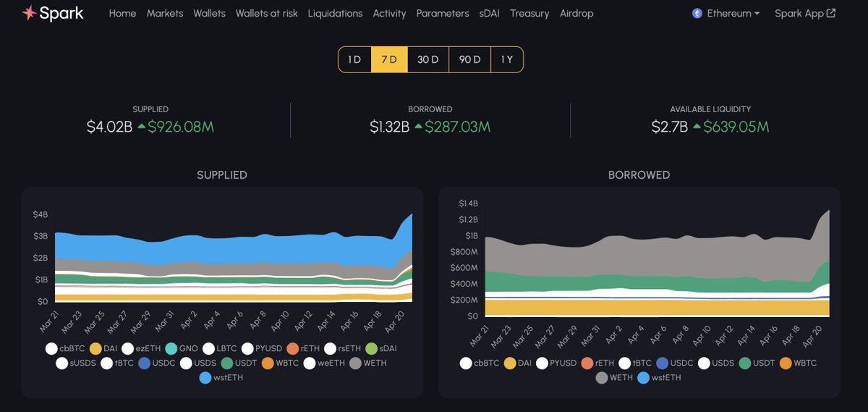Toggle USDS series in Borrowed legend
The width and height of the screenshot is (868, 412).
pos(715,363)
